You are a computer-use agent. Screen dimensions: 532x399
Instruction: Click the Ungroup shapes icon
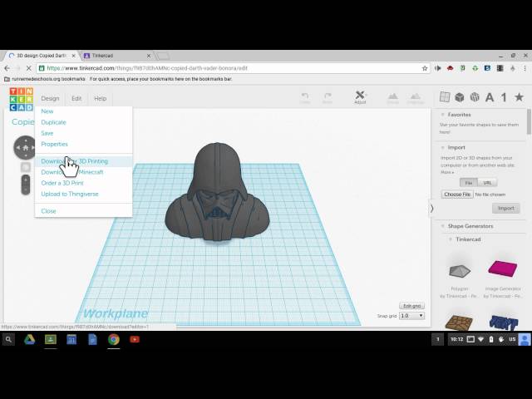point(416,98)
